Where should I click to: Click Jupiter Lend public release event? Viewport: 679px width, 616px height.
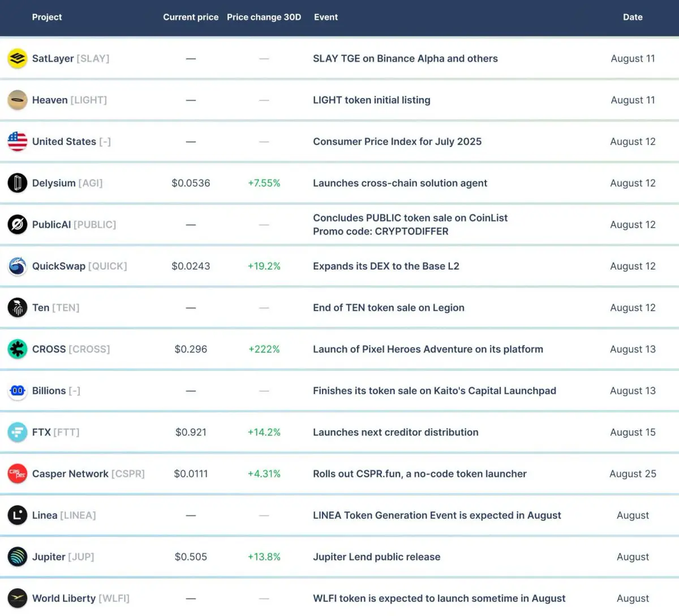tap(376, 557)
